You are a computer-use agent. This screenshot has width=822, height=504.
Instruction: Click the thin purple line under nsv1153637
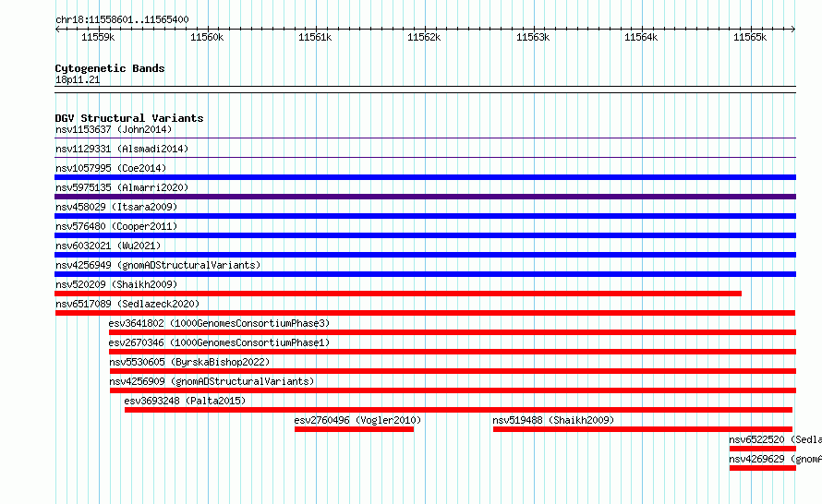coord(425,138)
